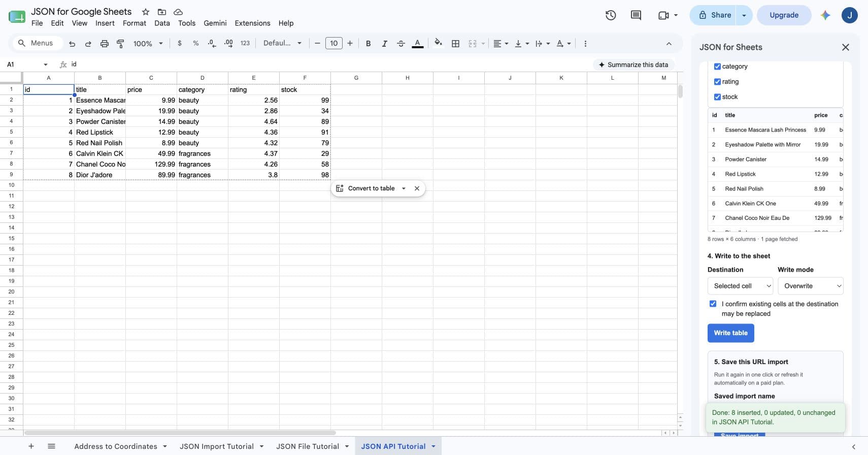Open the Insert menu

point(105,23)
